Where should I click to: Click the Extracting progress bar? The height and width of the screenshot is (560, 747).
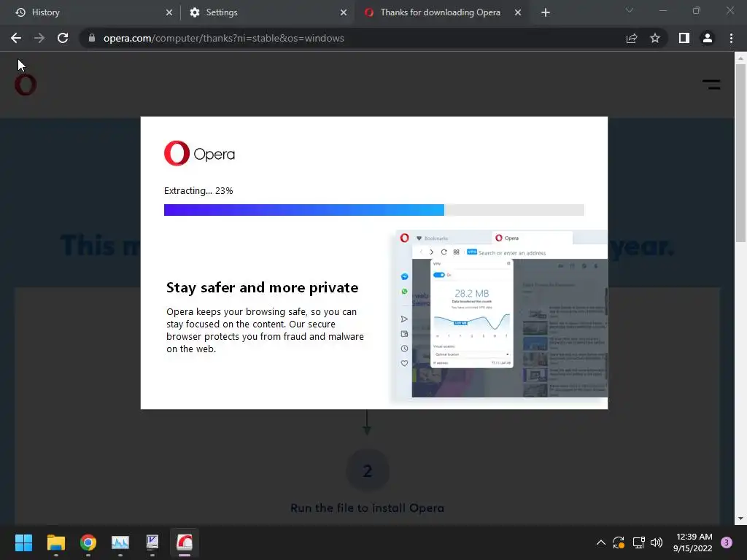[374, 210]
